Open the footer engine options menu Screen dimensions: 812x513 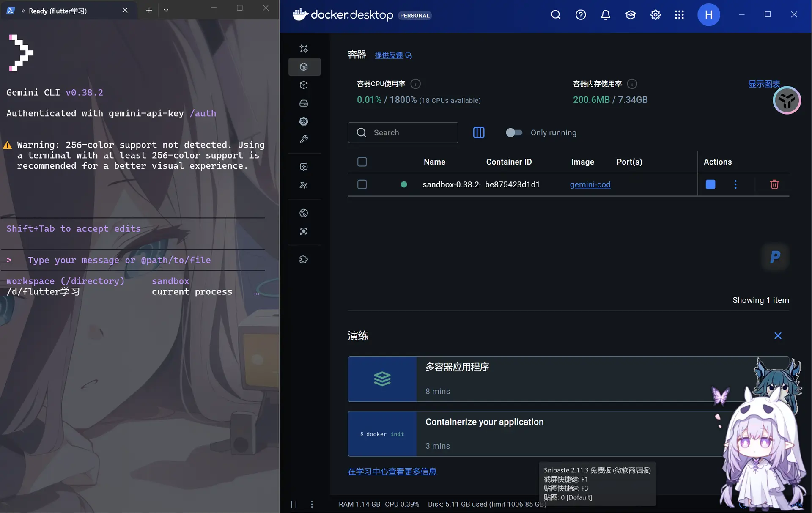tap(312, 504)
